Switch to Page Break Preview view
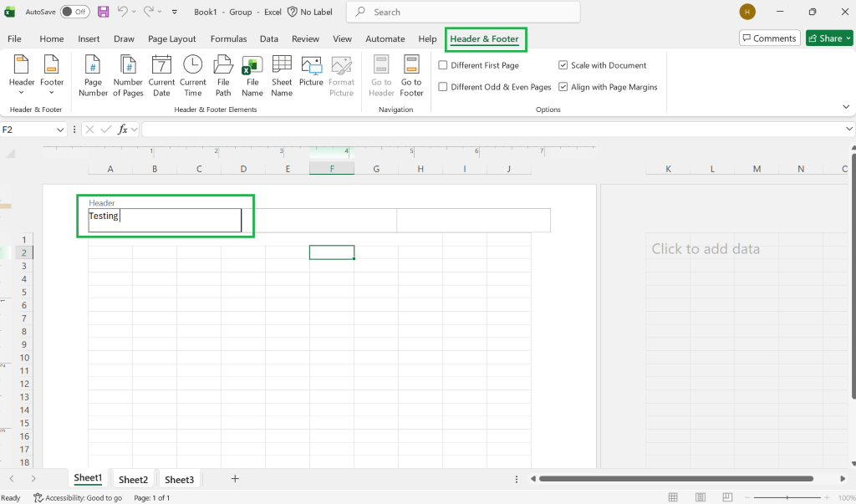 pos(727,497)
